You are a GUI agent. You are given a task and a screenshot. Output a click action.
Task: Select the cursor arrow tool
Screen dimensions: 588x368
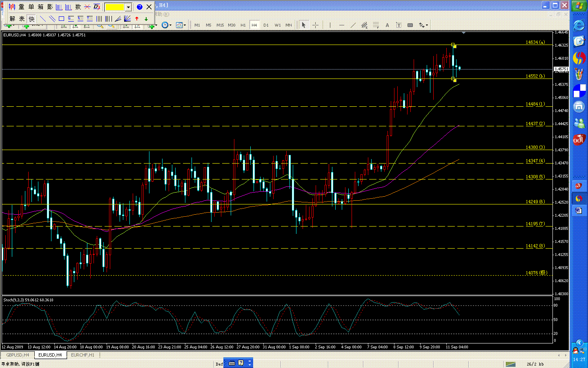point(303,25)
